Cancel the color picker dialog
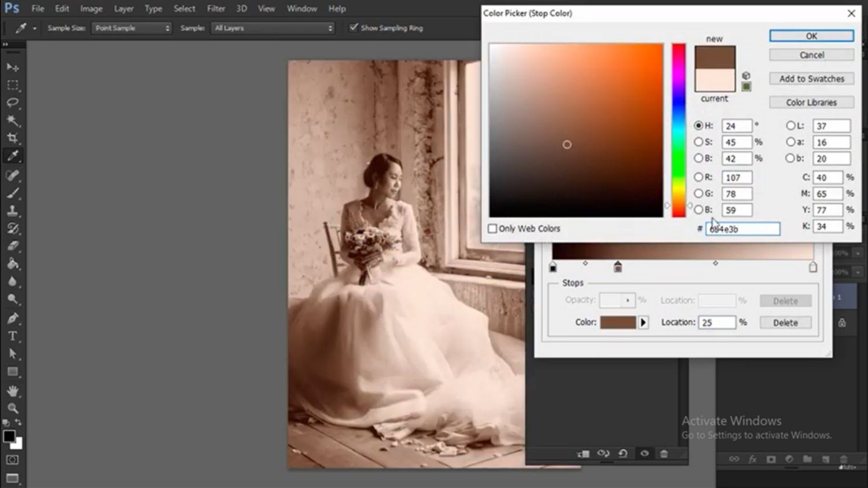 coord(811,55)
